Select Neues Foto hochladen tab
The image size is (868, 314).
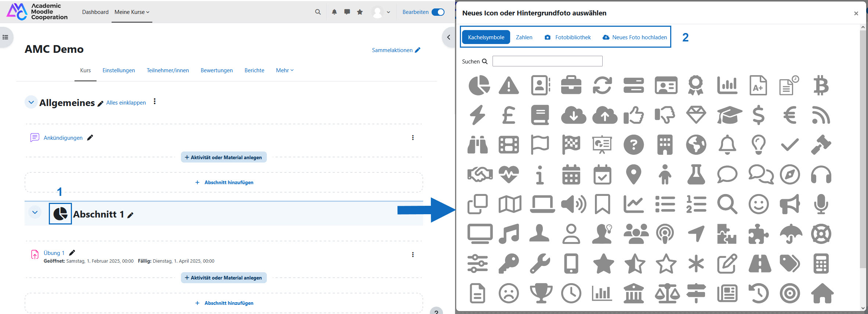635,37
